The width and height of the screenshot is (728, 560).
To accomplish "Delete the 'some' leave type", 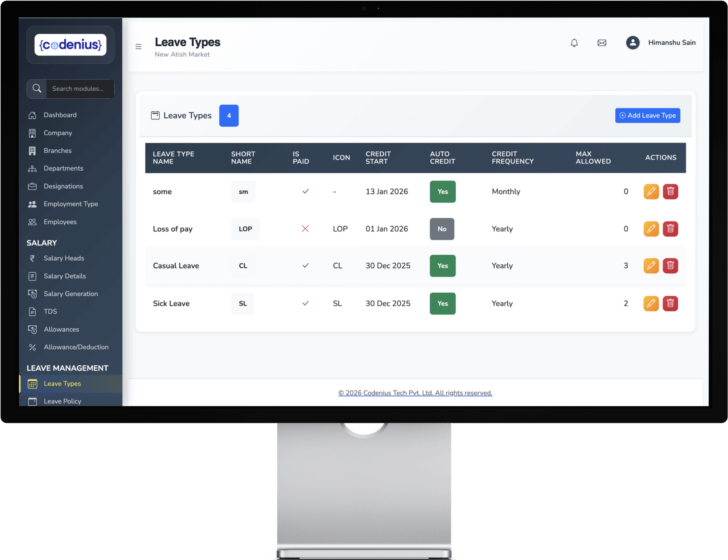I will pos(670,191).
